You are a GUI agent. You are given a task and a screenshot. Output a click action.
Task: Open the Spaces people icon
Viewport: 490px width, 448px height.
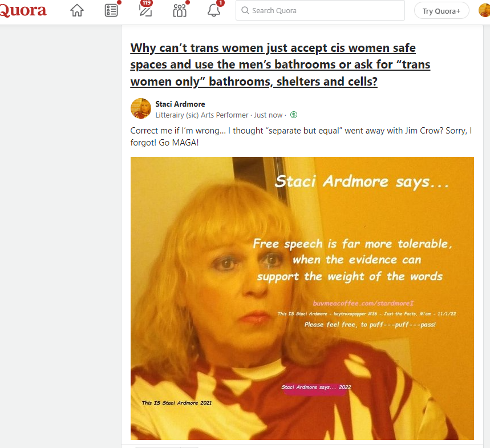click(x=180, y=11)
